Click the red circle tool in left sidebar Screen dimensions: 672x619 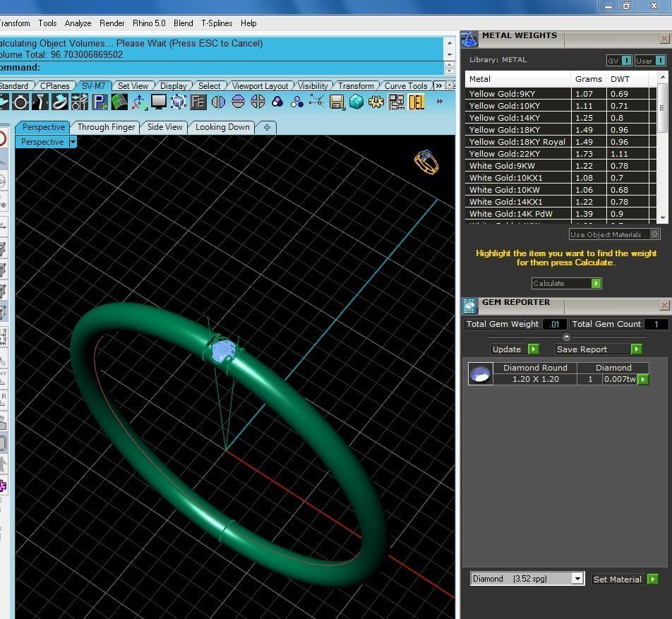point(3,138)
